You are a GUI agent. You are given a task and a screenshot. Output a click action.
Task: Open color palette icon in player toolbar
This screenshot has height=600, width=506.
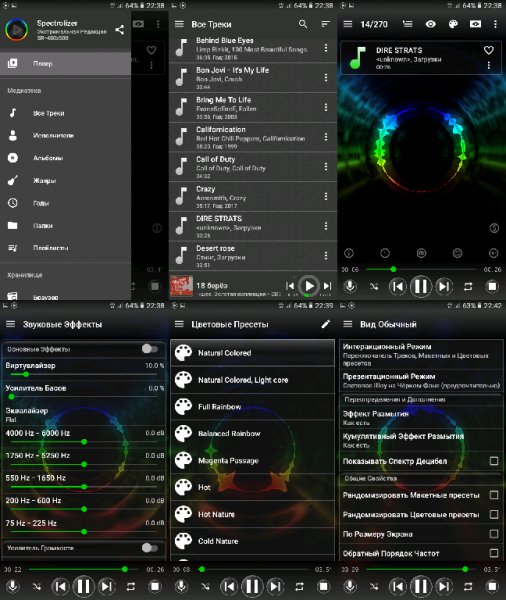[x=453, y=24]
